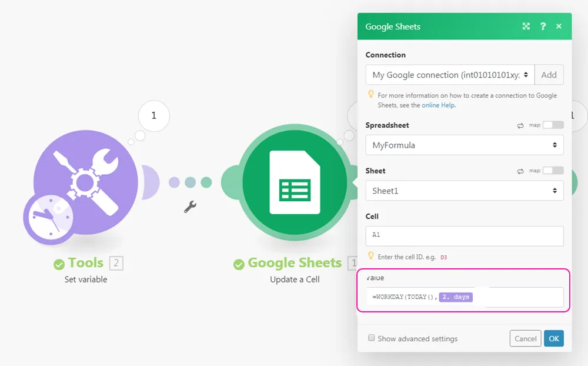
Task: Click the Google Sheets module title text
Action: click(295, 263)
